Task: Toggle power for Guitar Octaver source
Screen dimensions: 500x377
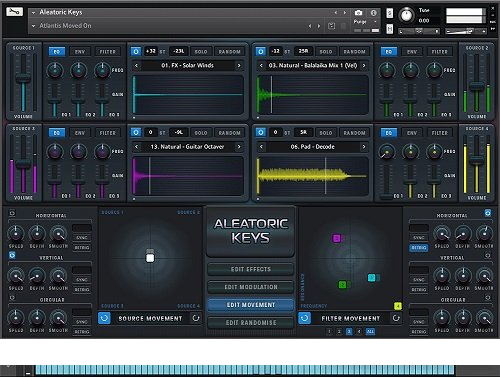Action: pyautogui.click(x=136, y=132)
